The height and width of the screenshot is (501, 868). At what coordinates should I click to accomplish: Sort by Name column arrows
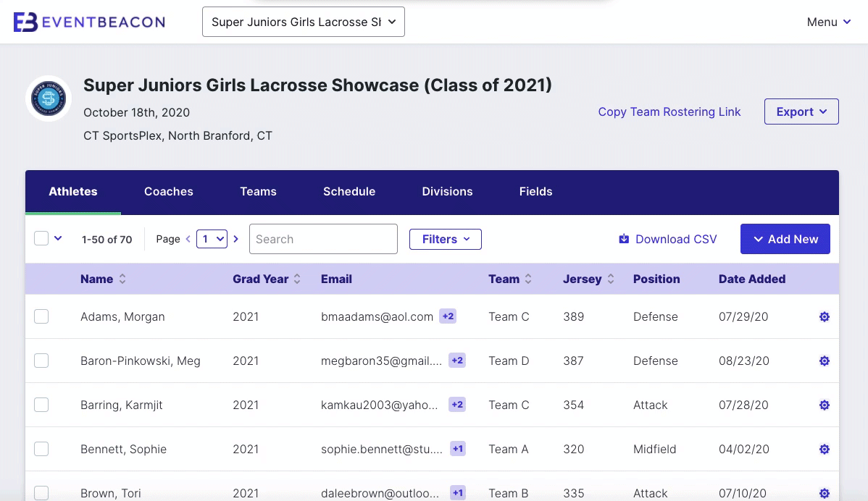(122, 279)
